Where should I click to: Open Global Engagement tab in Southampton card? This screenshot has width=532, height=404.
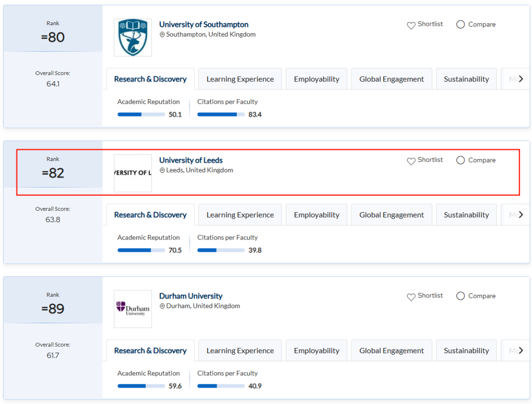[x=391, y=79]
